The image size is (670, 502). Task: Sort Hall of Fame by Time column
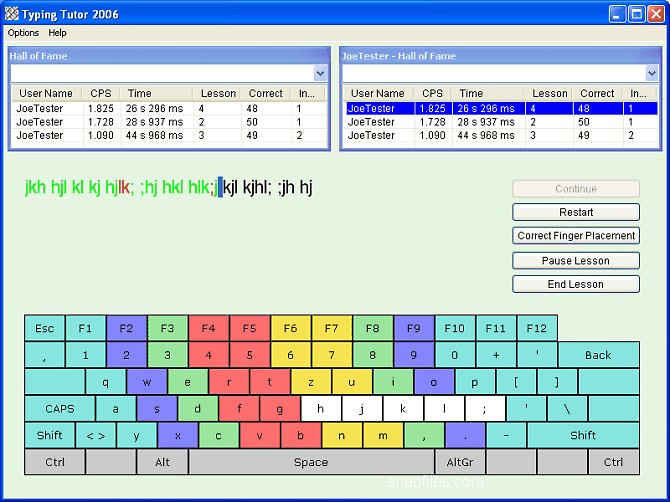click(156, 93)
